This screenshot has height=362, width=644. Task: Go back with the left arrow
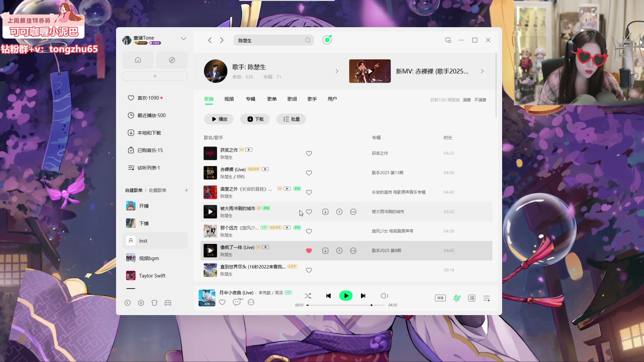(x=210, y=40)
